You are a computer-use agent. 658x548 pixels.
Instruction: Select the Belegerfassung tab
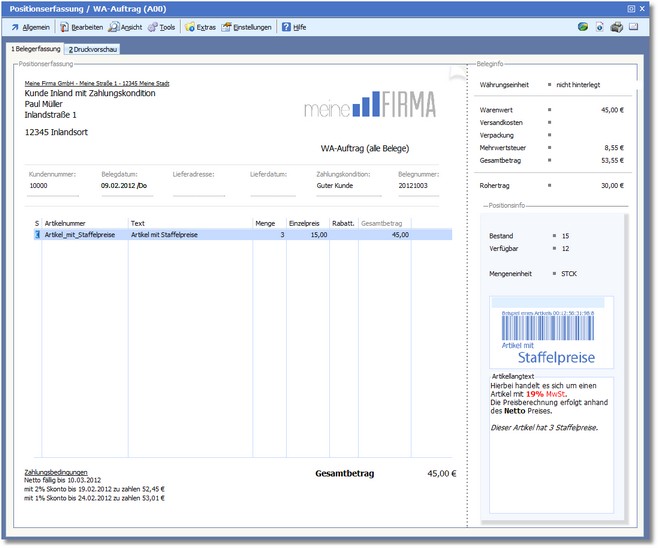pos(36,49)
